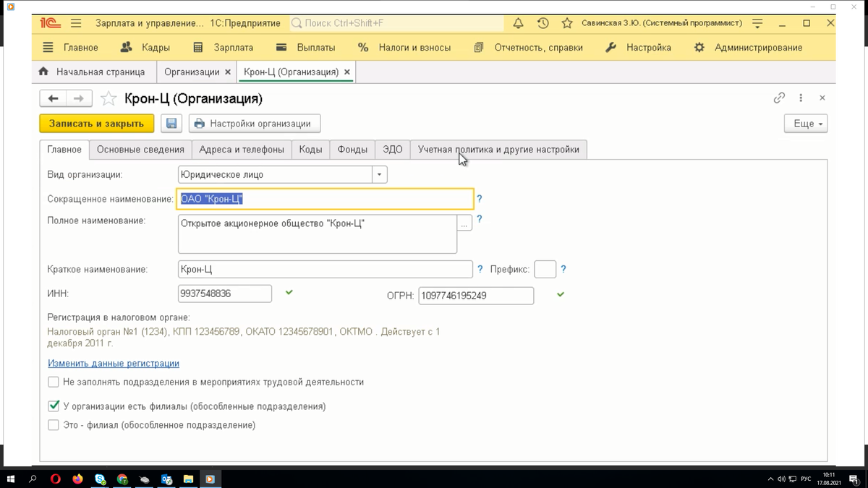Click the ОГРН field
The width and height of the screenshot is (868, 488).
tap(476, 296)
